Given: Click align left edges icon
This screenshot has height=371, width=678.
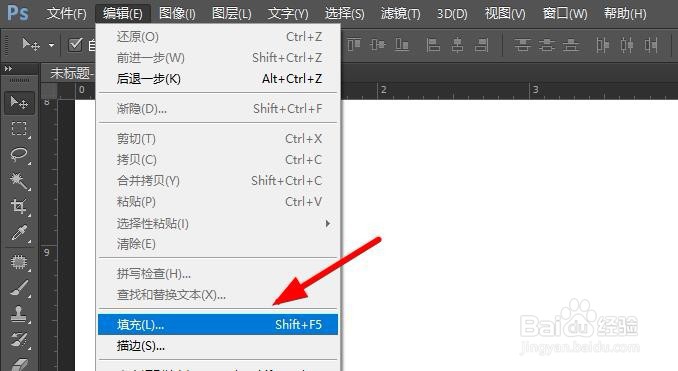Looking at the screenshot, I should (x=433, y=45).
